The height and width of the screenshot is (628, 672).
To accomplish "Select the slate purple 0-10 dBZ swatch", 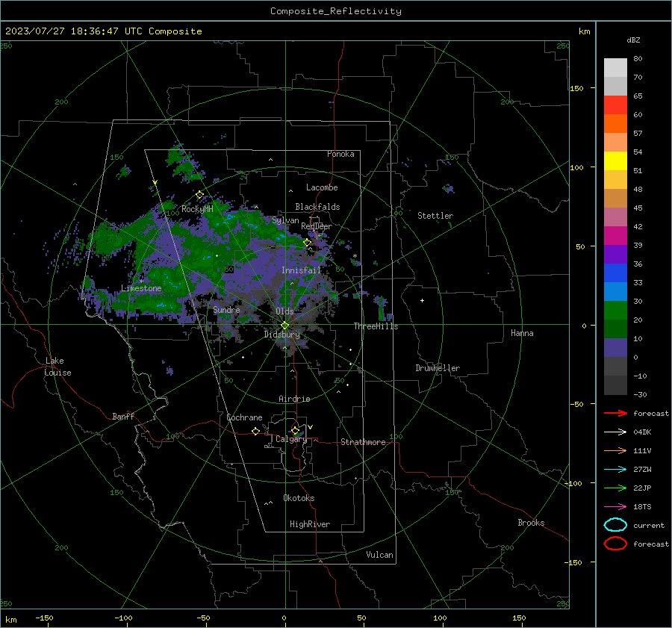I will pos(615,348).
